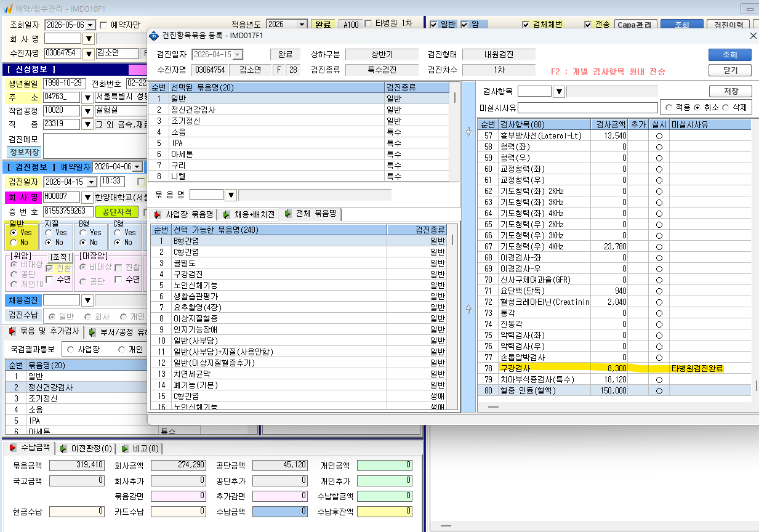Toggle the 검체채번 checkbox
The image size is (759, 532).
[526, 25]
